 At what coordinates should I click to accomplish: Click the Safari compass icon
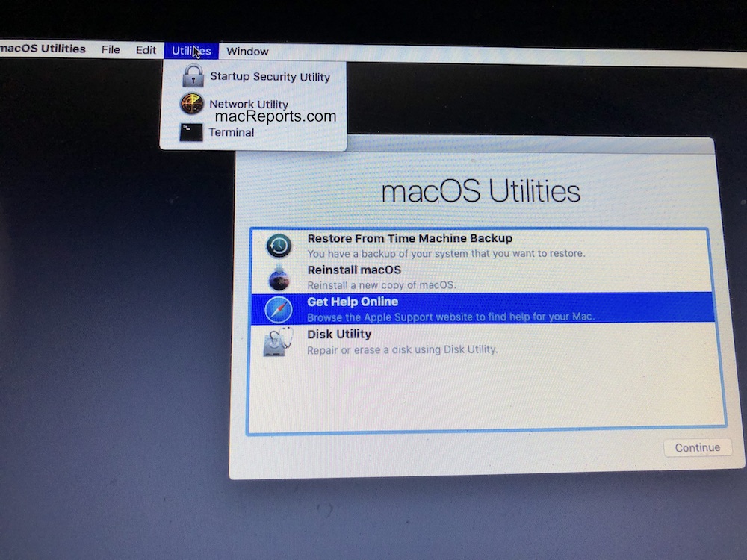tap(278, 310)
